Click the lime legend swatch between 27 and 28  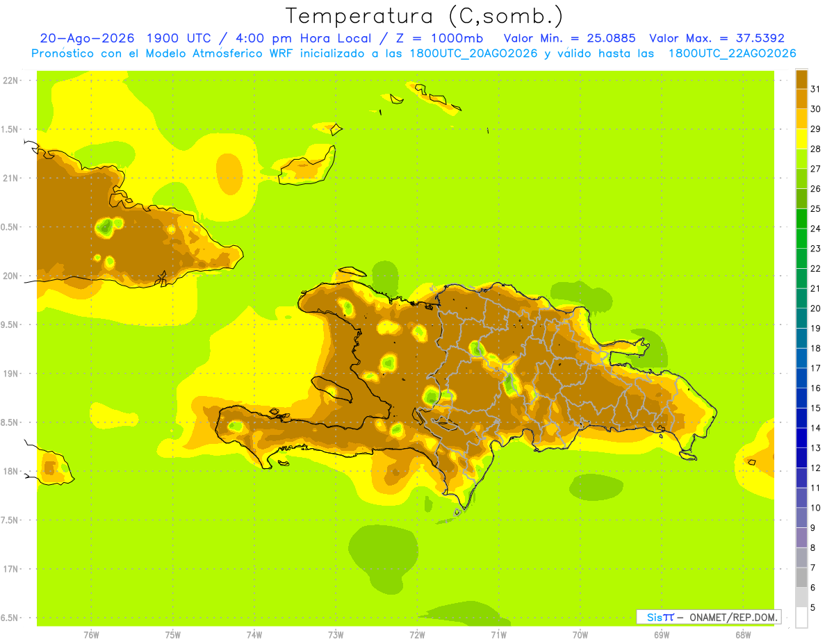coord(801,158)
